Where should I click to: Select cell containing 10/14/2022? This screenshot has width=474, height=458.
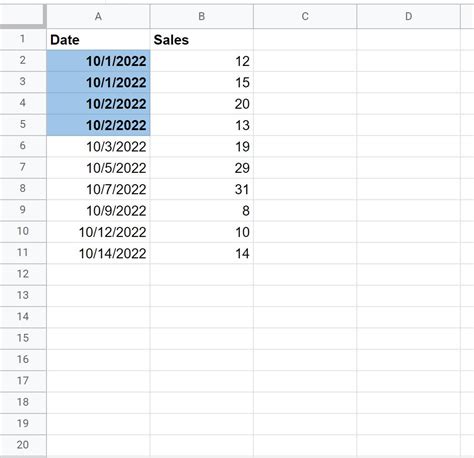pos(98,253)
